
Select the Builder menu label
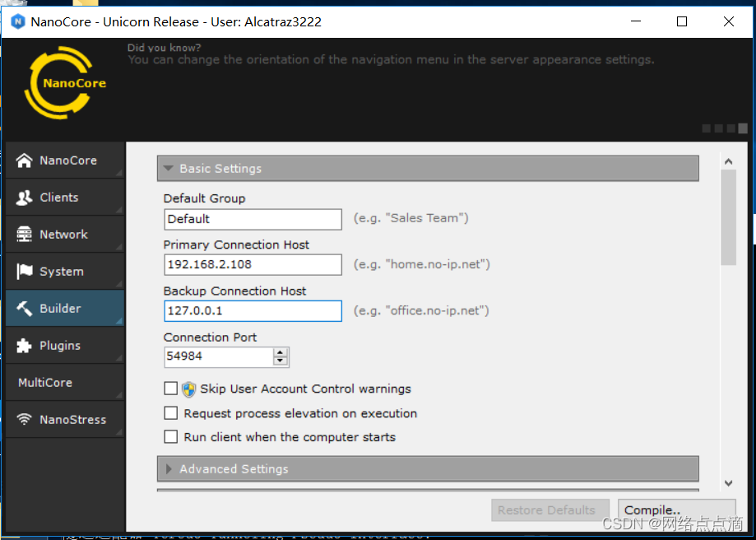pos(60,309)
